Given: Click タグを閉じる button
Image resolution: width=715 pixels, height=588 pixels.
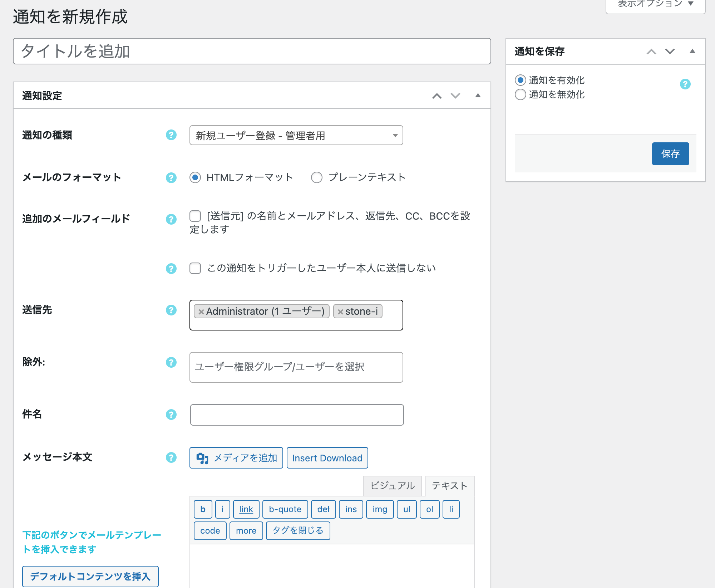Looking at the screenshot, I should 298,531.
